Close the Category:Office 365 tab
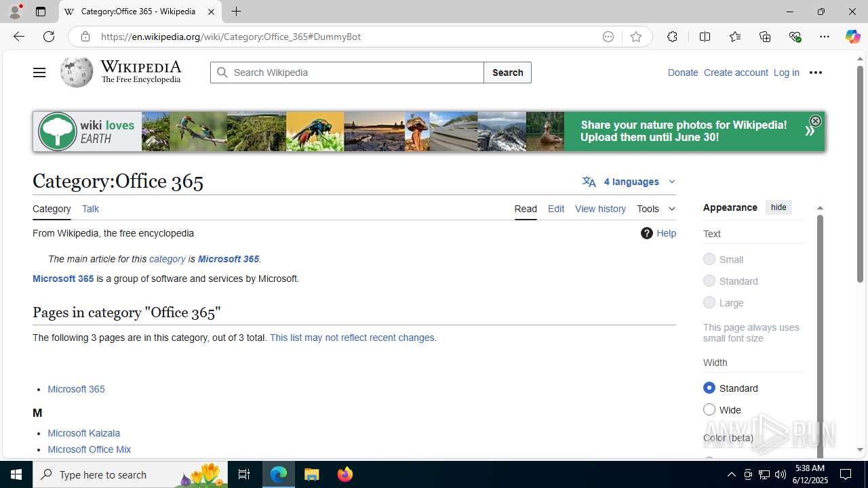The height and width of the screenshot is (488, 868). tap(211, 12)
